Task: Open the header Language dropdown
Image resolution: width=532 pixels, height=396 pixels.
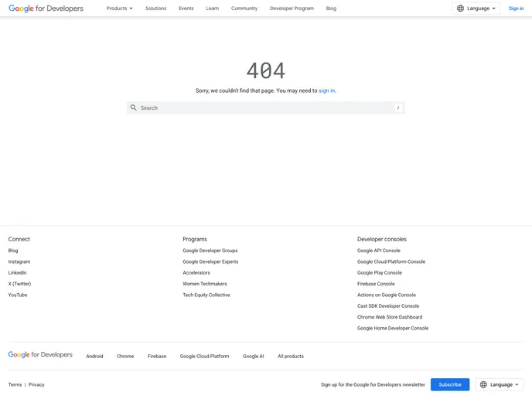Action: tap(476, 9)
